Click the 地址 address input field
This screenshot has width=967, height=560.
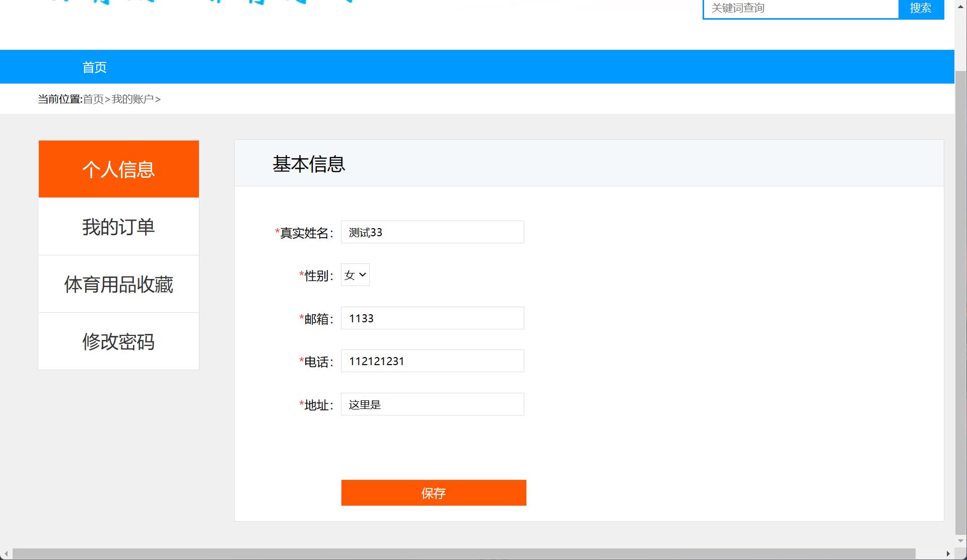tap(432, 404)
